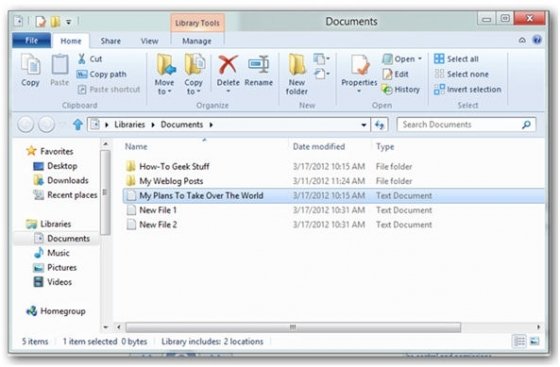Open the Easy access dropdown
Image resolution: width=560 pixels, height=367 pixels.
pos(321,74)
